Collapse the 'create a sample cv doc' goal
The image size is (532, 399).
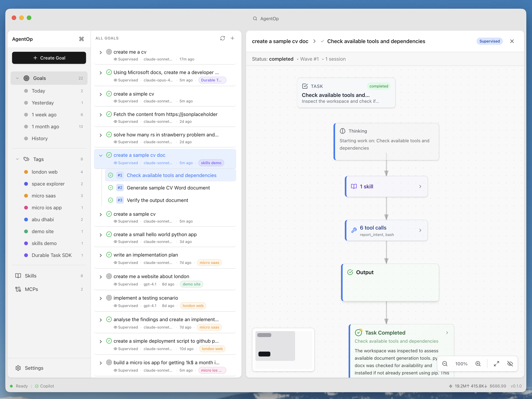[x=101, y=155]
